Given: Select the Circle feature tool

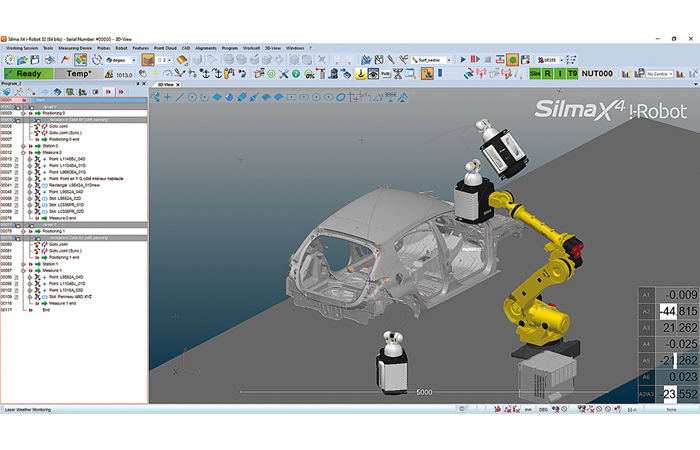Looking at the screenshot, I should [x=192, y=97].
